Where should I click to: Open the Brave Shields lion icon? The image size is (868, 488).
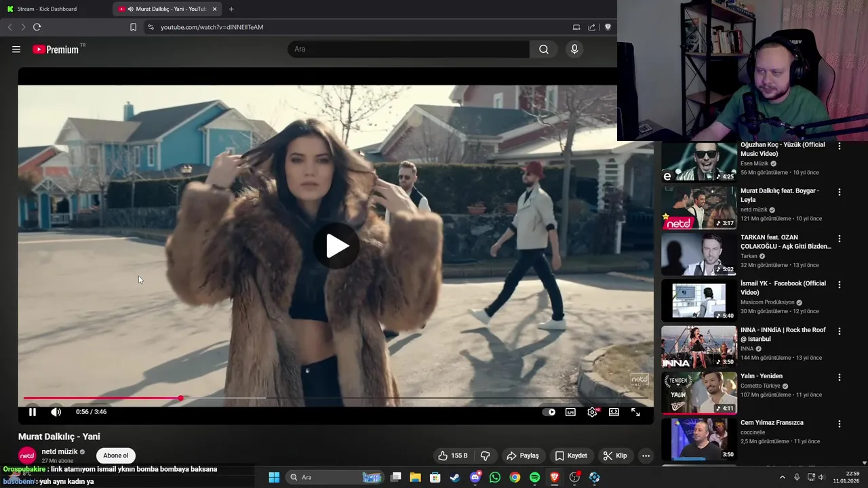tap(608, 27)
